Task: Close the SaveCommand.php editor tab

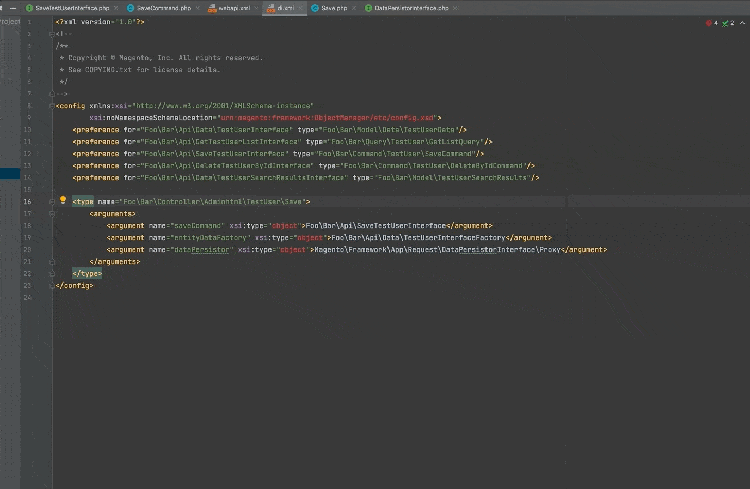Action: (198, 7)
